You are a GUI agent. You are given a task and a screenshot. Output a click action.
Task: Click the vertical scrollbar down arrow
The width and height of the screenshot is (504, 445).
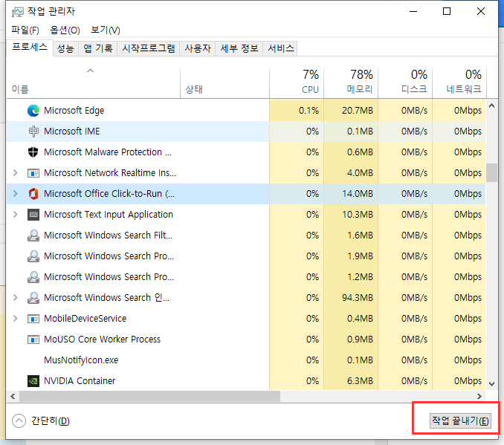tap(491, 383)
